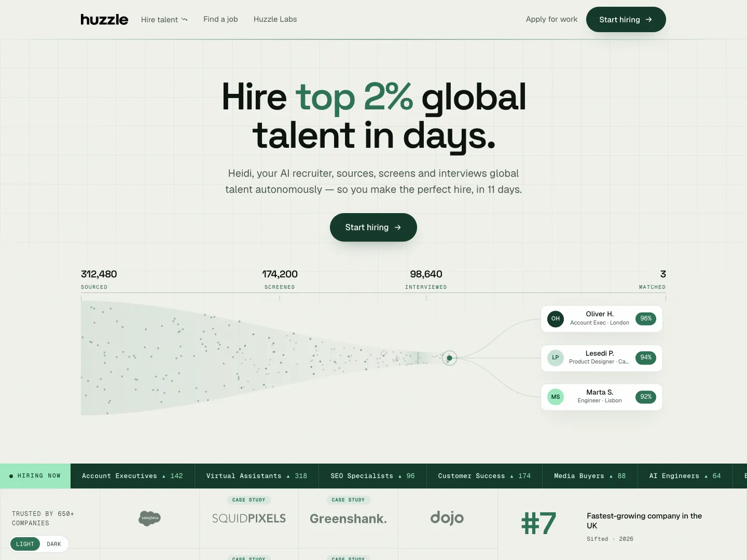Screen dimensions: 747x560
Task: Click the OH avatar icon
Action: click(x=556, y=318)
